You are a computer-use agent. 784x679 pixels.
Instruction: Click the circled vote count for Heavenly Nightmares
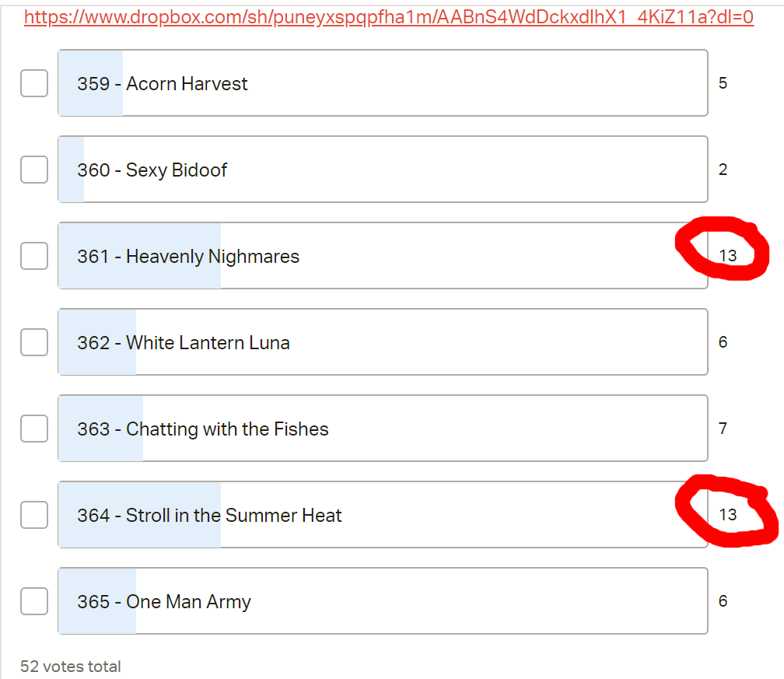[727, 256]
